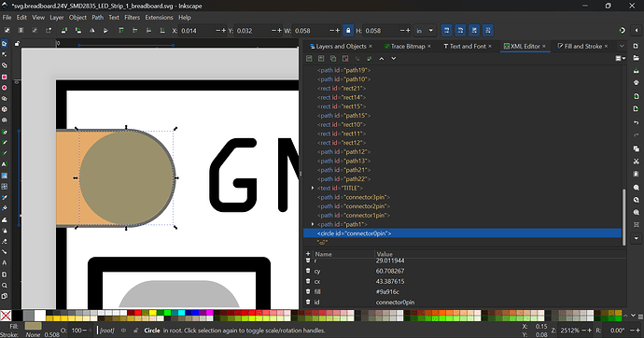Viewport: 644px width, 338px height.
Task: Select the connector2pin path node
Action: (354, 206)
